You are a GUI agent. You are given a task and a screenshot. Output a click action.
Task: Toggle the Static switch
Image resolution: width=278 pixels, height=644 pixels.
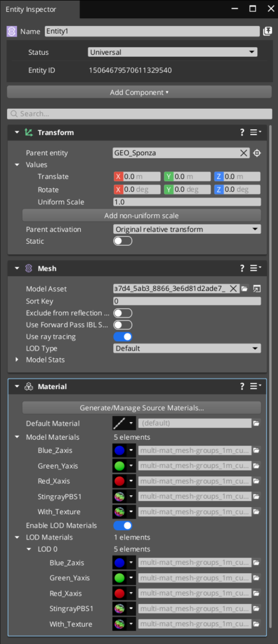tap(123, 241)
